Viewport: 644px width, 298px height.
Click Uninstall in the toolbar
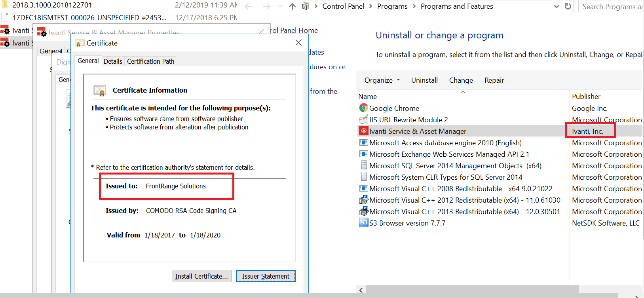424,80
